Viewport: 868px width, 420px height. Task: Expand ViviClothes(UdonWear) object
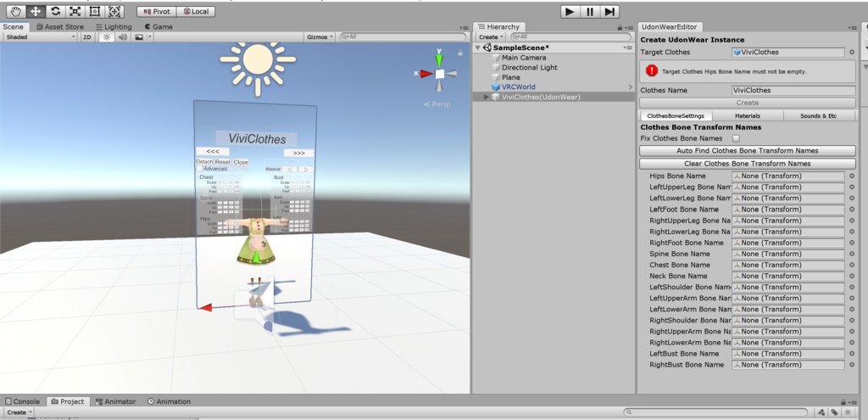[487, 97]
